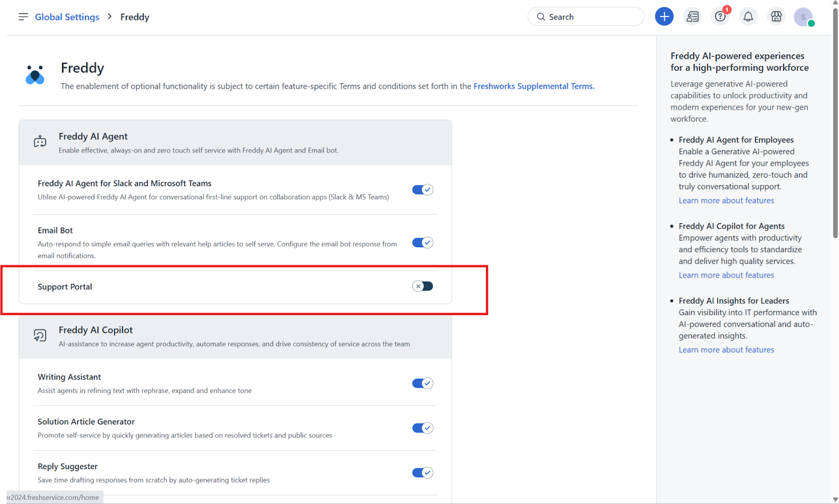Screen dimensions: 839x504
Task: Enable the Support Portal toggle
Action: pos(422,286)
